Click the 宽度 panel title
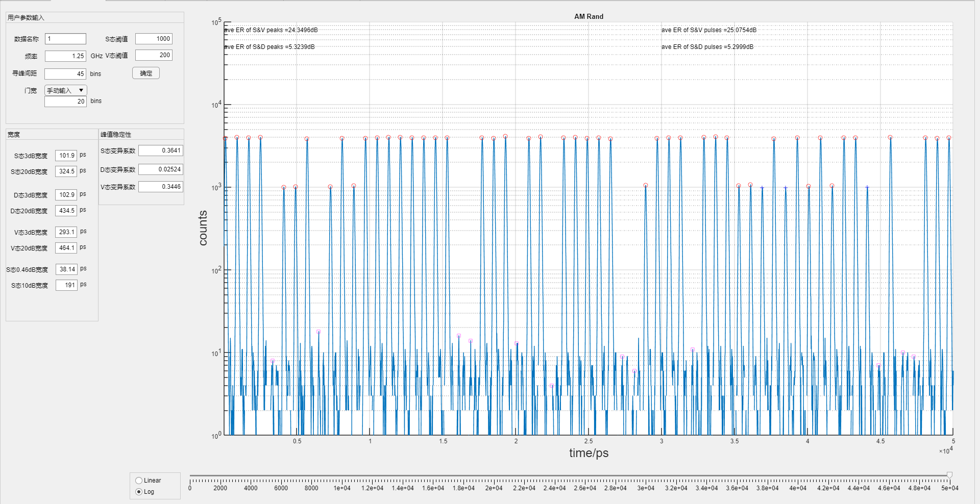Screen dimensions: 980x504 (14, 135)
